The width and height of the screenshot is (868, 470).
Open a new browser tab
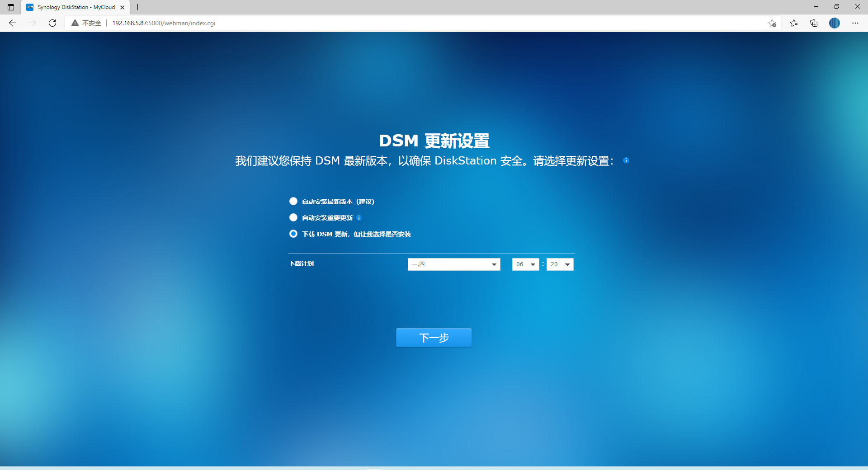point(138,7)
